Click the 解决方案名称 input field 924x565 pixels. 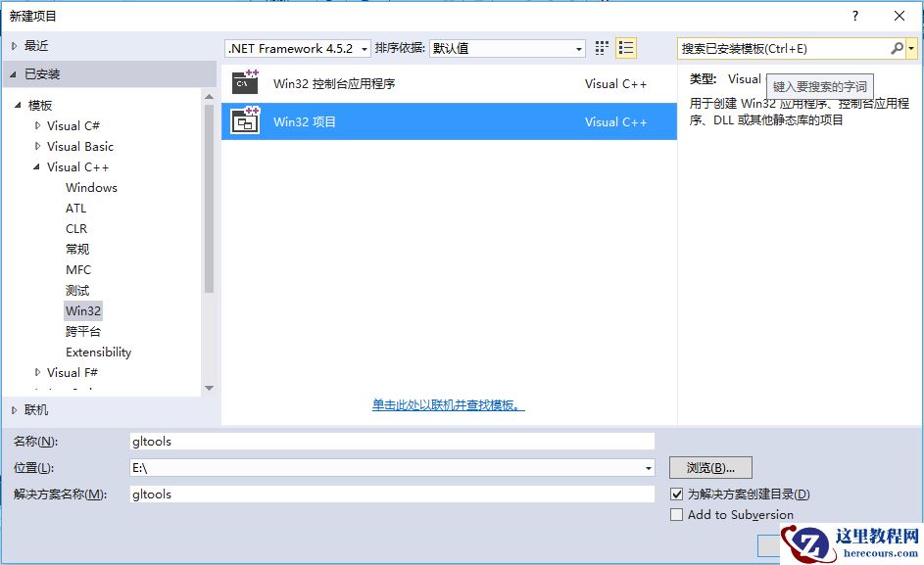point(392,494)
